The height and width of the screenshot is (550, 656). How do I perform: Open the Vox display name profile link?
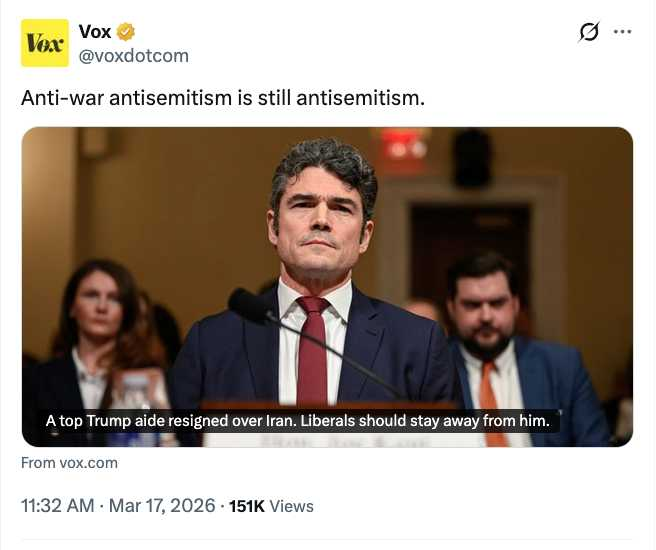coord(95,33)
